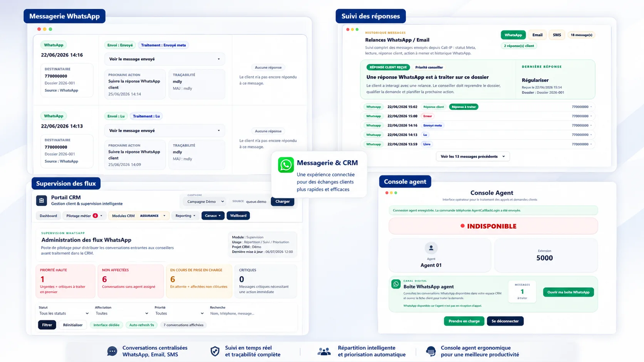Open the Campagne Démo dropdown
This screenshot has width=644, height=362.
click(205, 202)
